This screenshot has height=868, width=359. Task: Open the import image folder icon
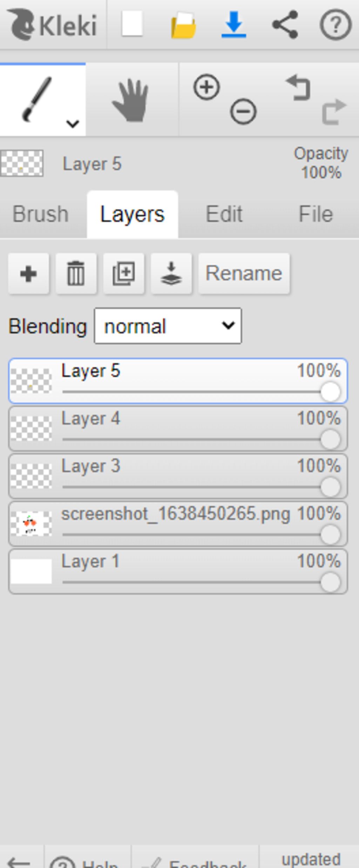(x=183, y=25)
